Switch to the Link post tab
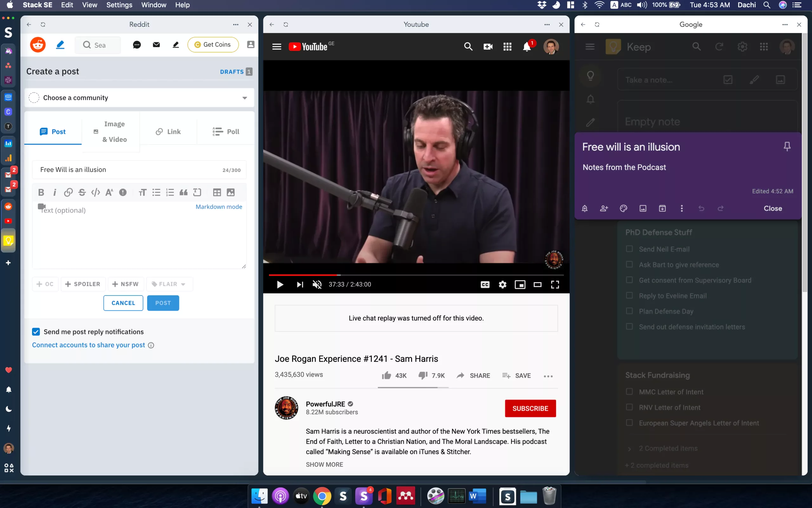812x508 pixels. point(168,132)
